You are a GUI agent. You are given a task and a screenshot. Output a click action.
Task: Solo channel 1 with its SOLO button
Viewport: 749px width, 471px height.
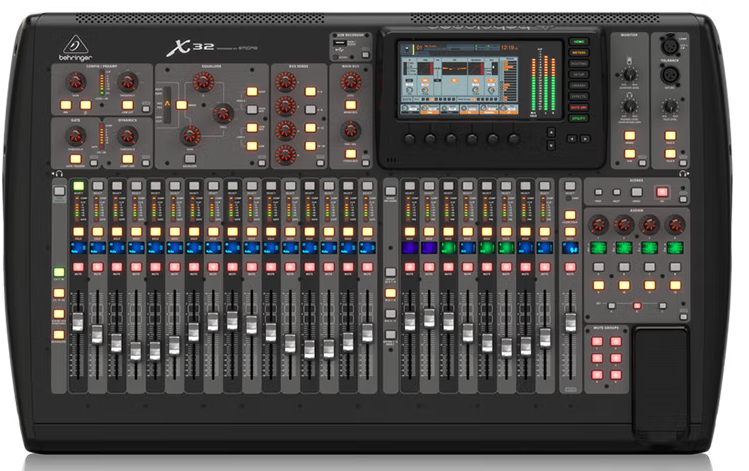click(x=78, y=232)
